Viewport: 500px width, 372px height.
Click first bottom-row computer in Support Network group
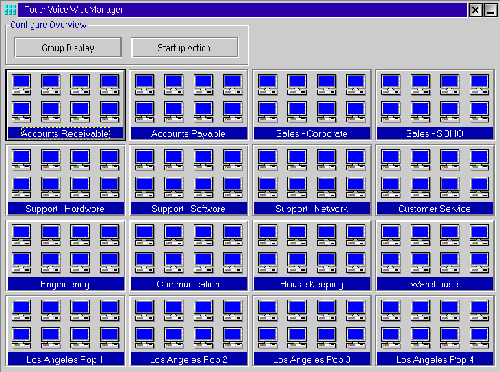pos(267,187)
